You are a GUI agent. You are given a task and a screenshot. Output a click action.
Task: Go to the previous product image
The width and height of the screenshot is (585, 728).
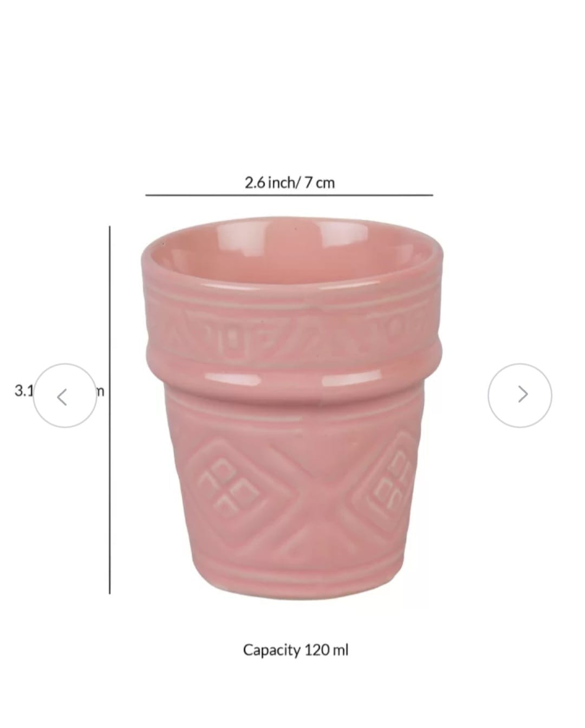pos(64,396)
